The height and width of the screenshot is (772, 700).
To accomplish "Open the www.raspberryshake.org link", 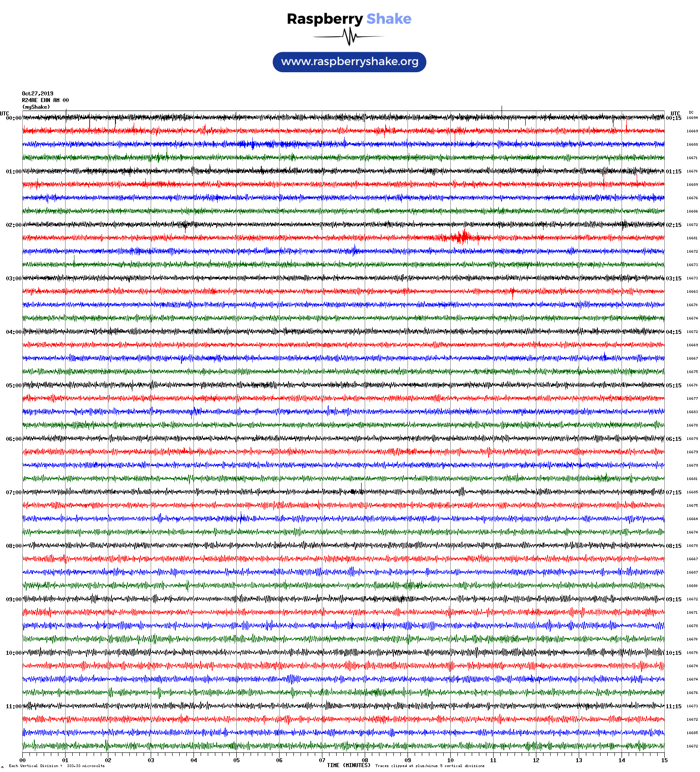I will (x=350, y=62).
